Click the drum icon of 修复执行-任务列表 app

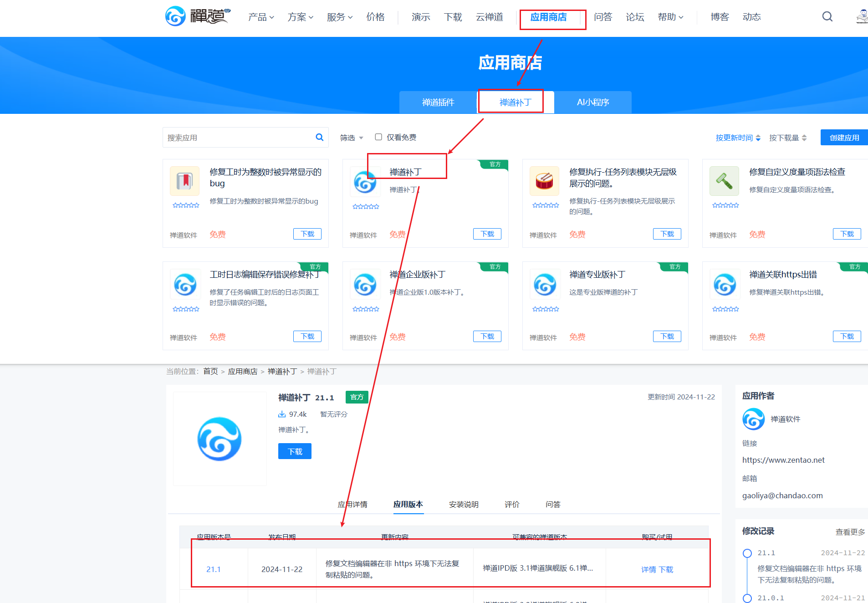point(544,181)
